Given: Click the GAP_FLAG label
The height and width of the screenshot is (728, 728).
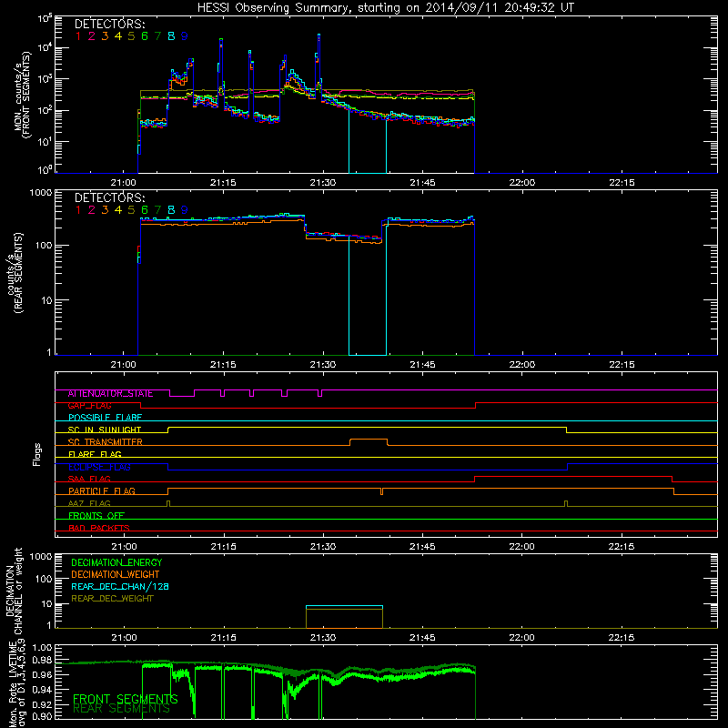Looking at the screenshot, I should (89, 406).
